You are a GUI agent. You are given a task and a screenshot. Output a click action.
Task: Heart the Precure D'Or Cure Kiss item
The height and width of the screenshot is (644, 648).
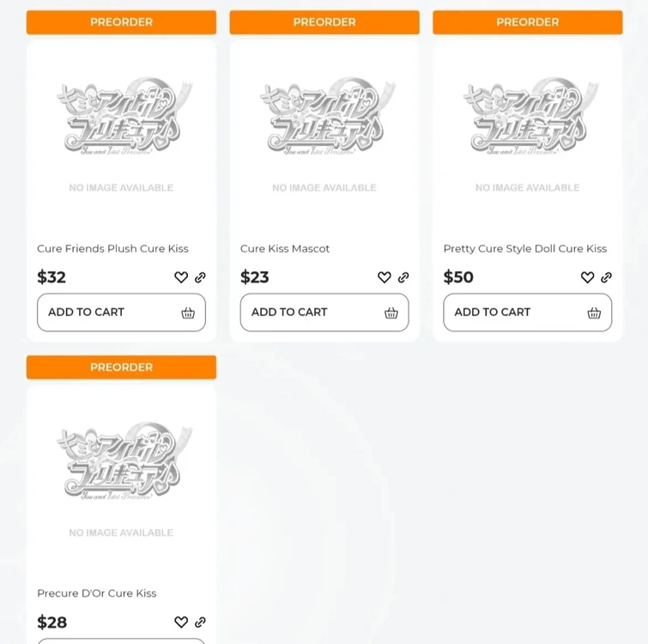click(181, 623)
